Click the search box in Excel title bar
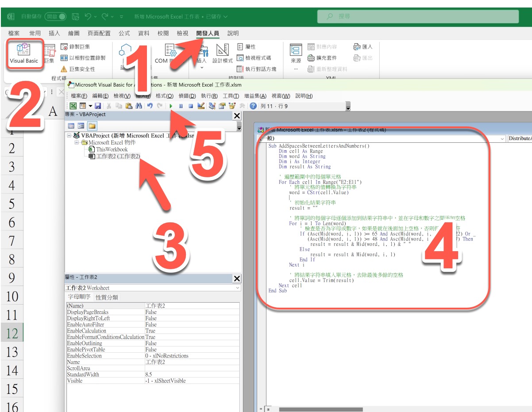 click(x=418, y=16)
